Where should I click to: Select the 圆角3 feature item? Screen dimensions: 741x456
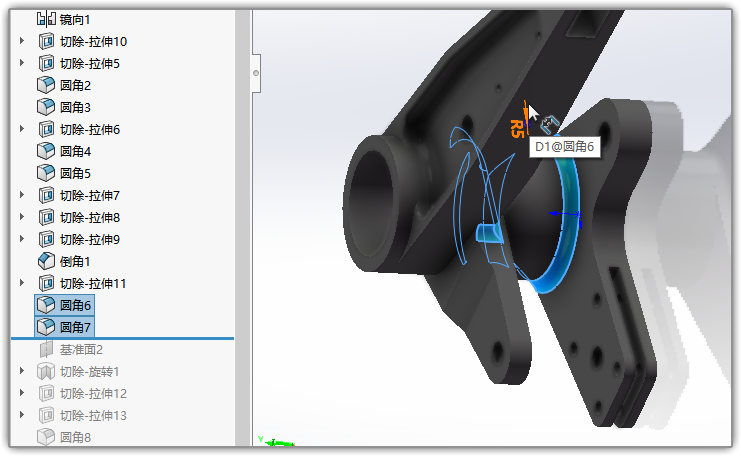[x=75, y=107]
